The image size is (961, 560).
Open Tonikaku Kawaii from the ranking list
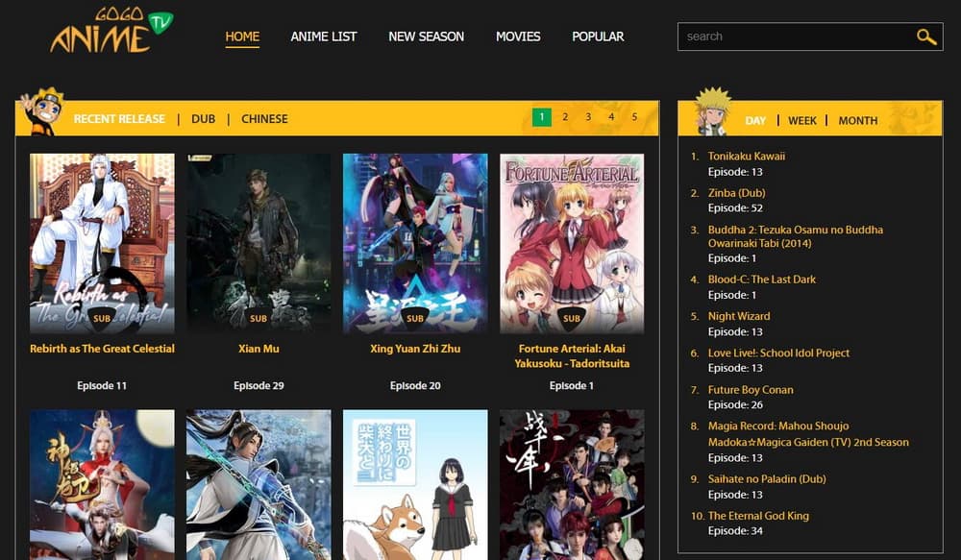click(747, 156)
